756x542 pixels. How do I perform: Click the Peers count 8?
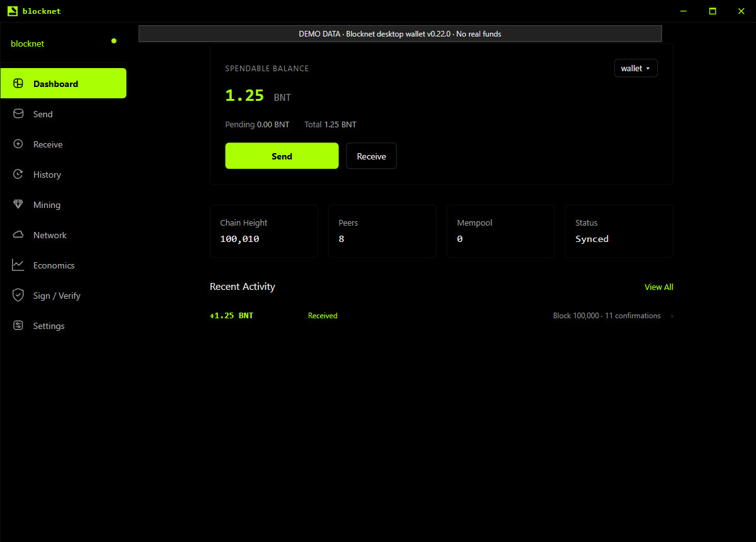[x=341, y=239]
